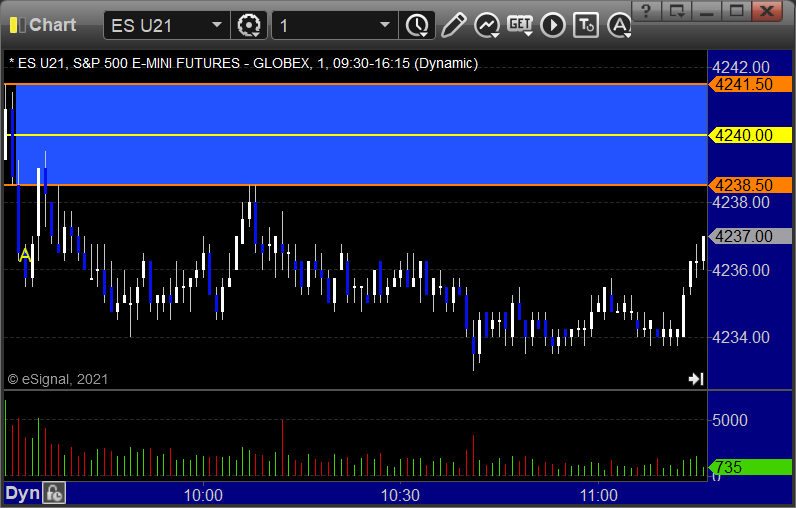The image size is (796, 508).
Task: Open the circled A alerts icon
Action: pos(619,25)
